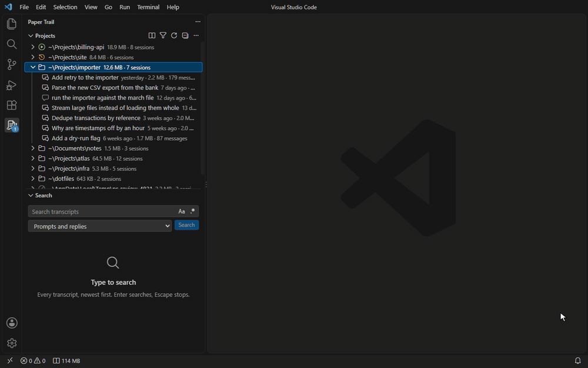This screenshot has height=368, width=588.
Task: Click the warnings count in status bar
Action: pos(40,360)
